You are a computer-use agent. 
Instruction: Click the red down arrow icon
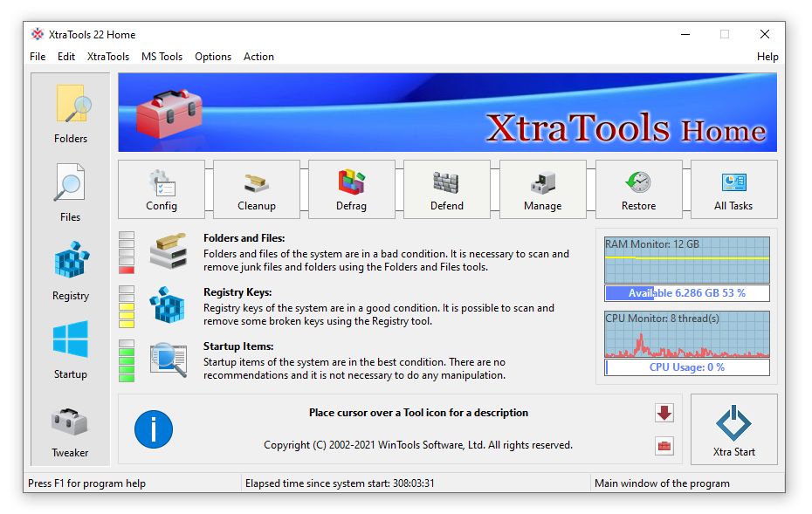(x=664, y=413)
